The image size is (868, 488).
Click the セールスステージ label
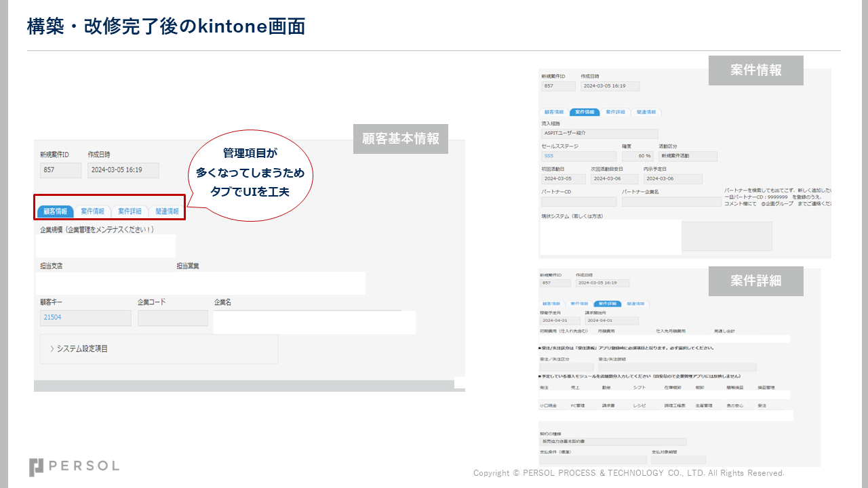tap(559, 146)
